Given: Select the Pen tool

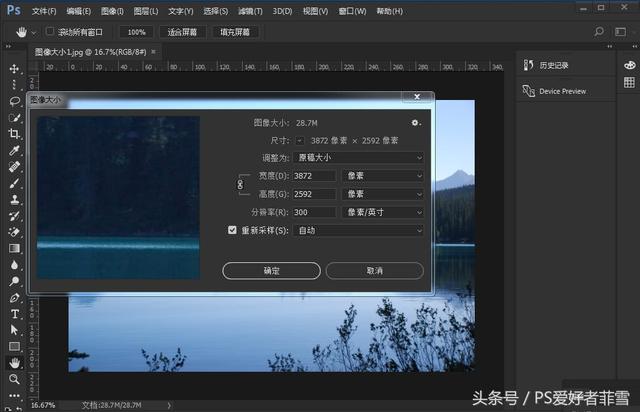Looking at the screenshot, I should (x=14, y=298).
